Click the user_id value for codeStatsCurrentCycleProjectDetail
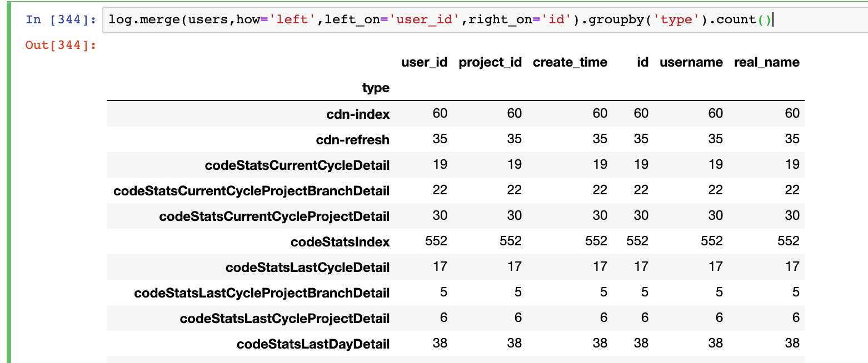 point(440,215)
